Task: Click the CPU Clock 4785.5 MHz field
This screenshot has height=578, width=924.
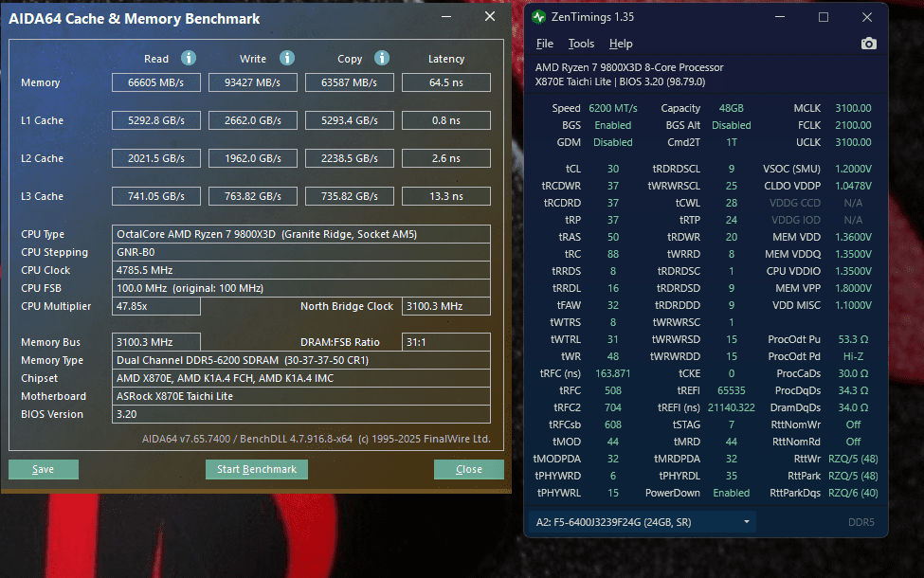Action: (301, 270)
